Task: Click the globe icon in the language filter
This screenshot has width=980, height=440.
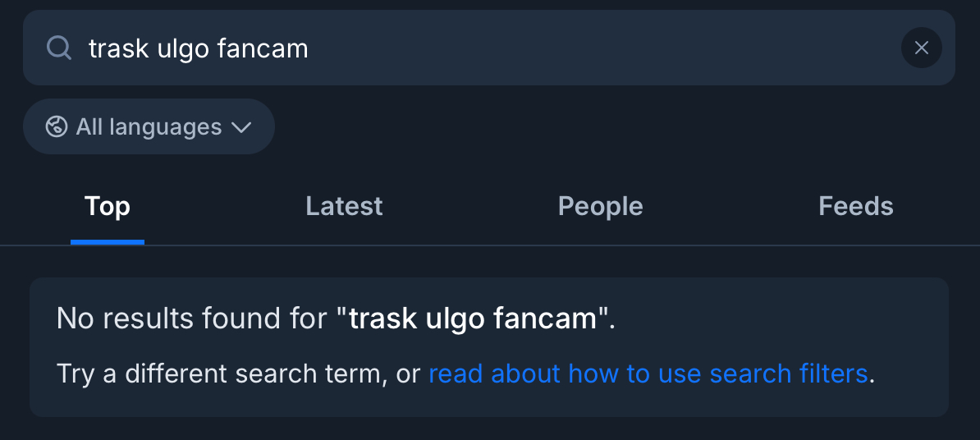Action: coord(57,126)
